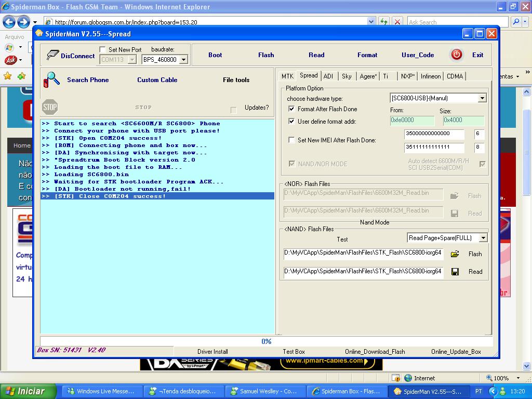Switch to the NXP* tab
The height and width of the screenshot is (399, 532).
pos(407,76)
